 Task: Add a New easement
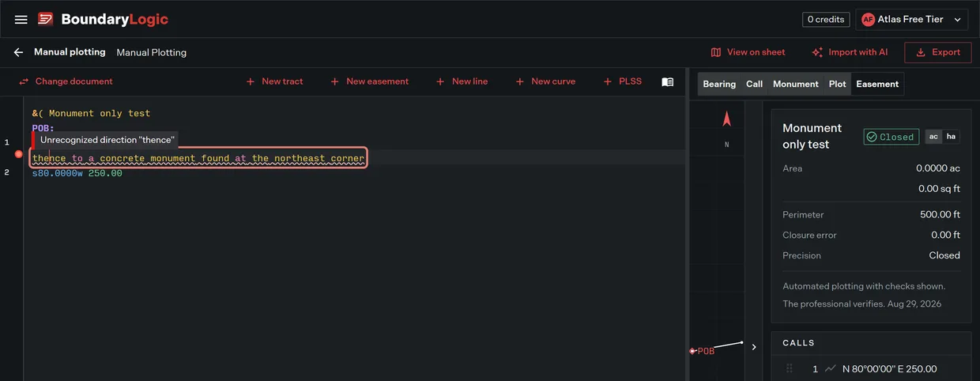point(369,81)
